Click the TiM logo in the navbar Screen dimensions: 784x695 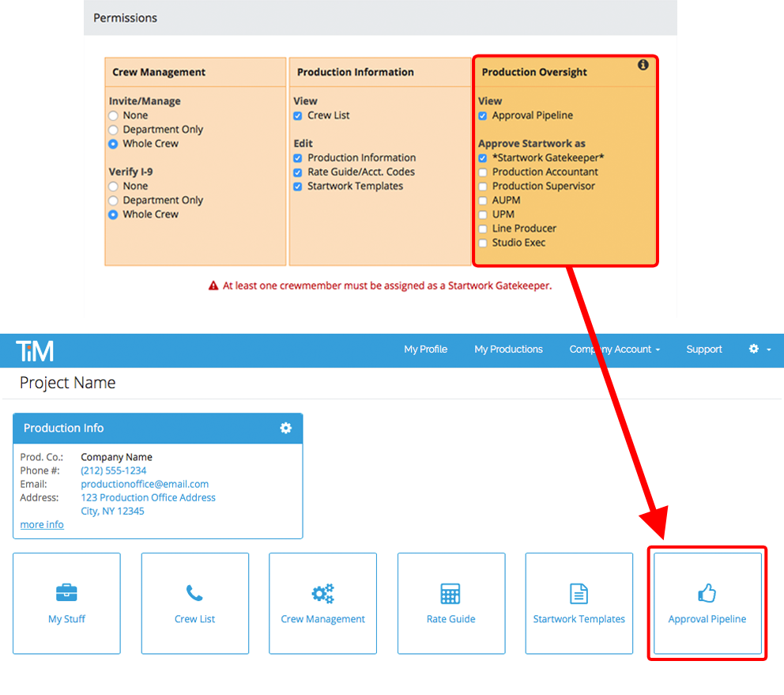pos(35,349)
